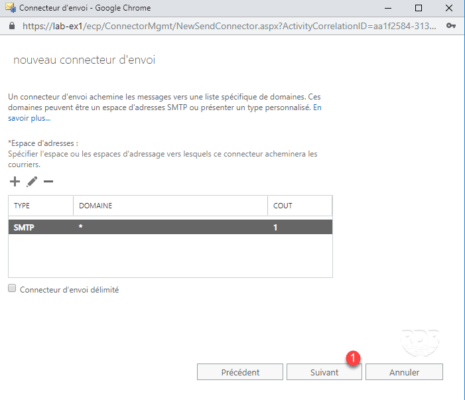Click the Chrome window title icon
Image resolution: width=465 pixels, height=400 pixels.
11,8
